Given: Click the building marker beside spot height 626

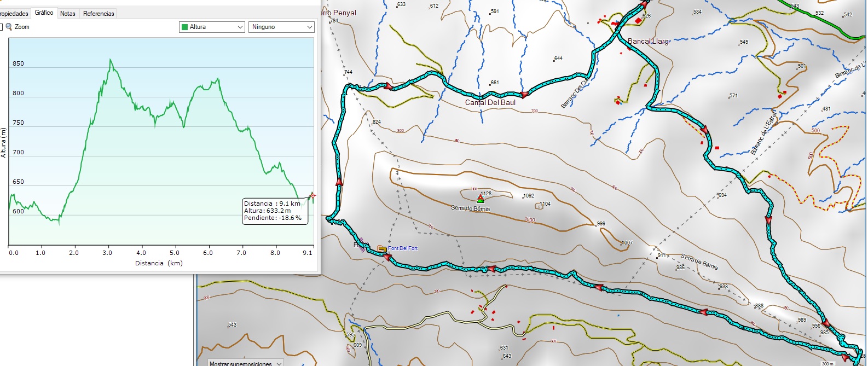Looking at the screenshot, I should click(638, 21).
